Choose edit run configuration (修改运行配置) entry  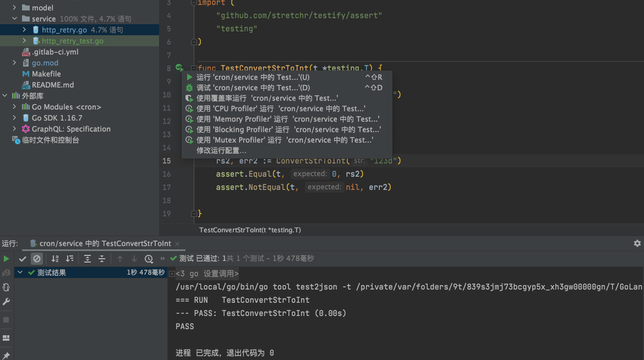[x=221, y=151]
